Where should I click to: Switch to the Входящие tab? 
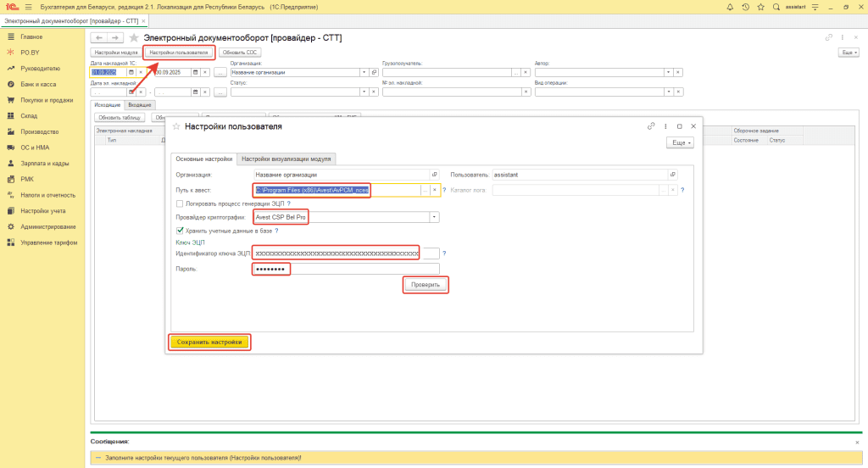[140, 104]
